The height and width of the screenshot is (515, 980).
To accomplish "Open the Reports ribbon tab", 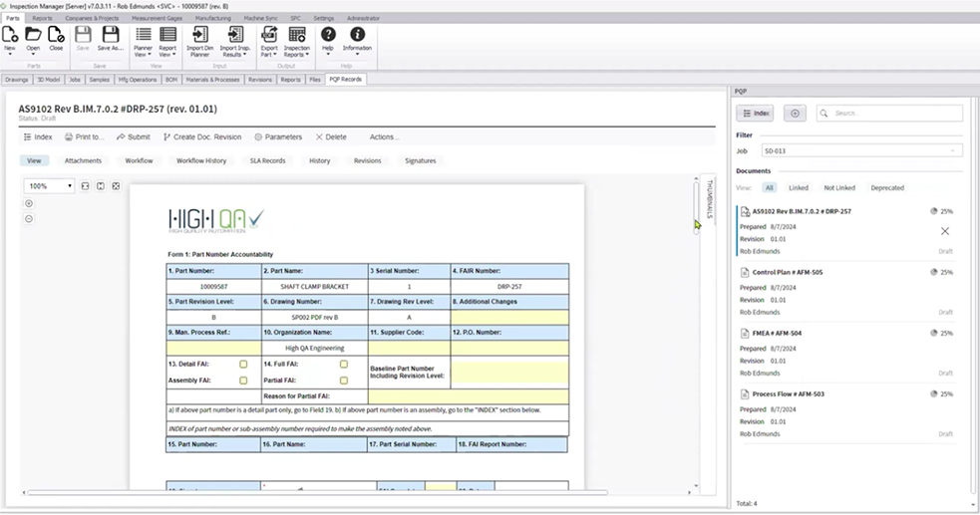I will (43, 18).
